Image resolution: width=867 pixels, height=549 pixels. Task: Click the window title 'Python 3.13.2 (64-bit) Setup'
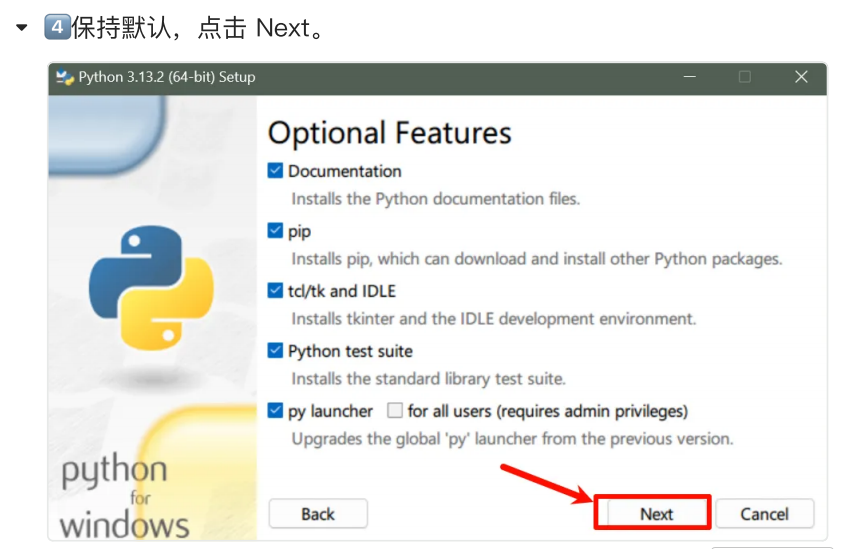pyautogui.click(x=167, y=77)
